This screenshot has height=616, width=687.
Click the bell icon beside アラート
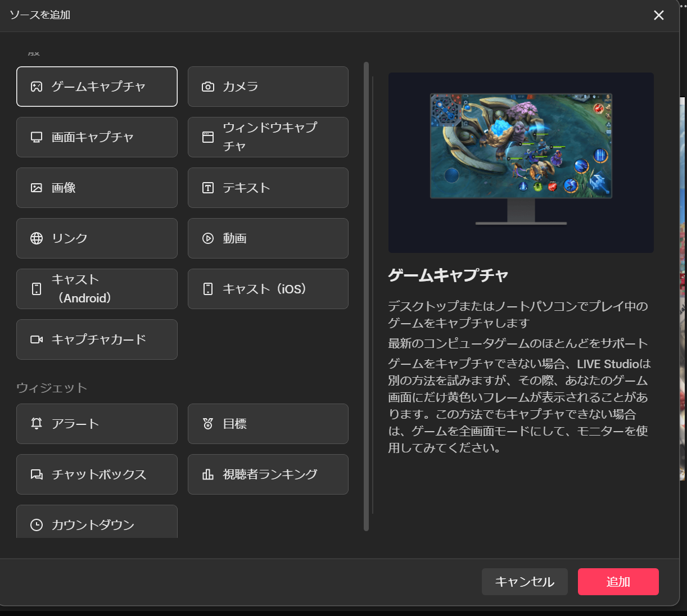point(37,424)
